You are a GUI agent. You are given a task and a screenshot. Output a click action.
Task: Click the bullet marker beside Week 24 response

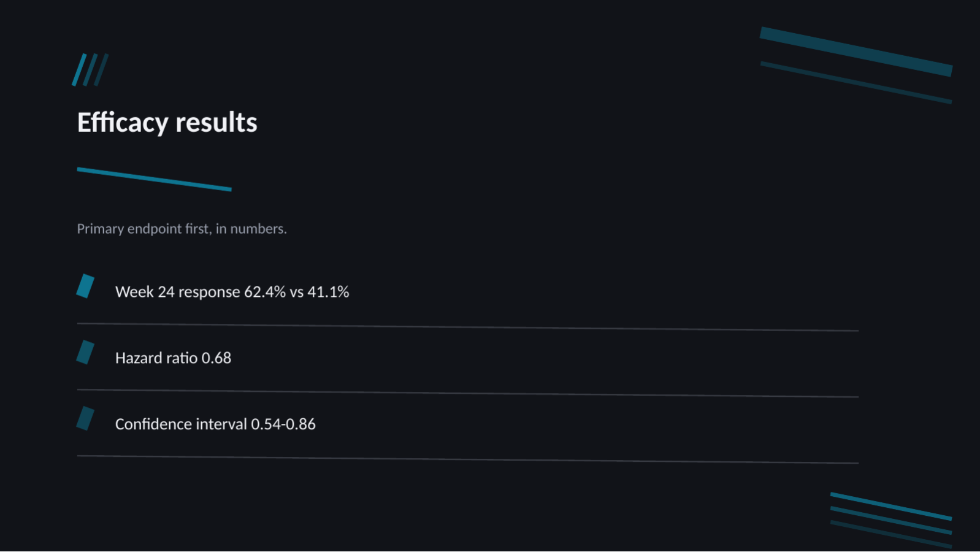coord(85,286)
